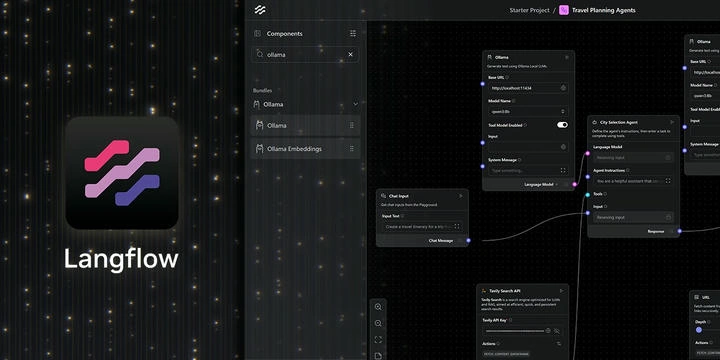Click the Tavily Search API node icon
720x360 pixels.
pyautogui.click(x=484, y=291)
